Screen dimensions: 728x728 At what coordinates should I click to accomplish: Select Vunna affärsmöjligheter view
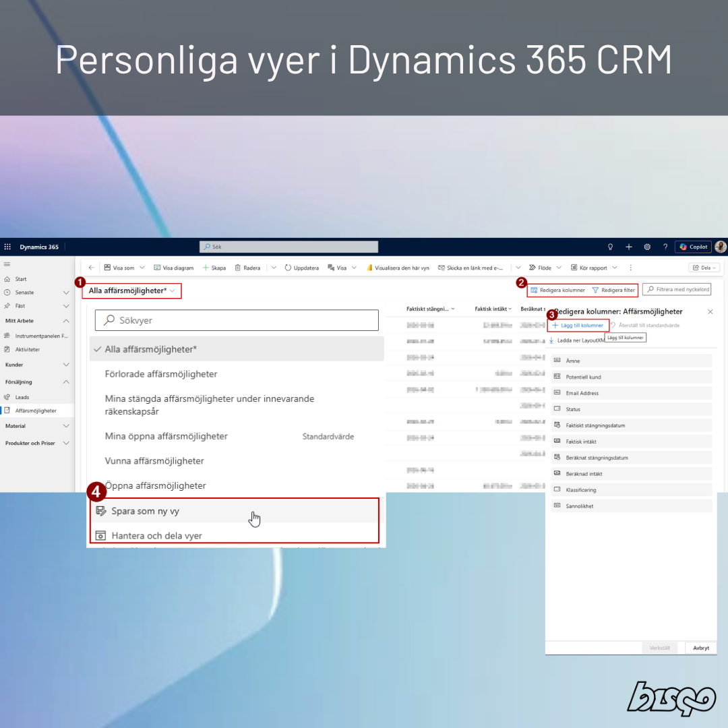click(237, 461)
